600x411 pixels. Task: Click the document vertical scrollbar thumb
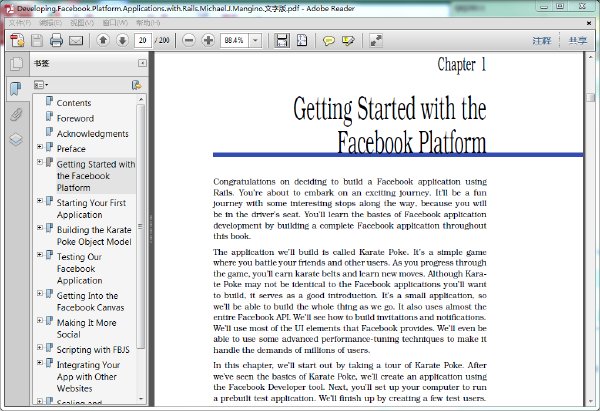590,97
